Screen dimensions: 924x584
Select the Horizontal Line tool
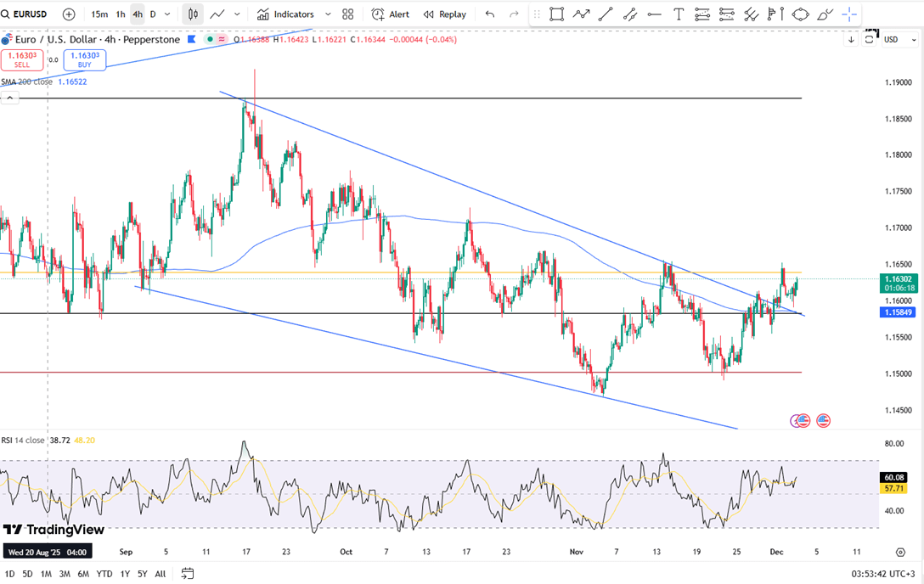(x=654, y=14)
